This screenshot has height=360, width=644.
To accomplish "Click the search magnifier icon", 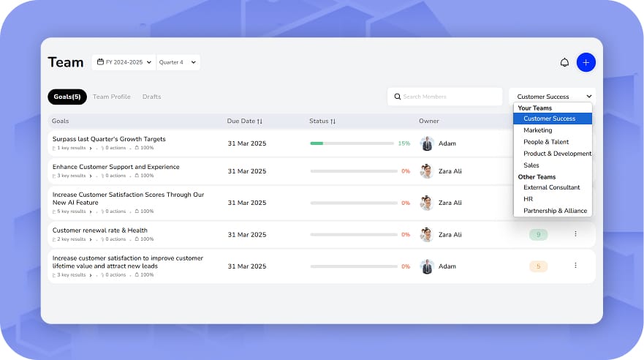I will pos(398,97).
